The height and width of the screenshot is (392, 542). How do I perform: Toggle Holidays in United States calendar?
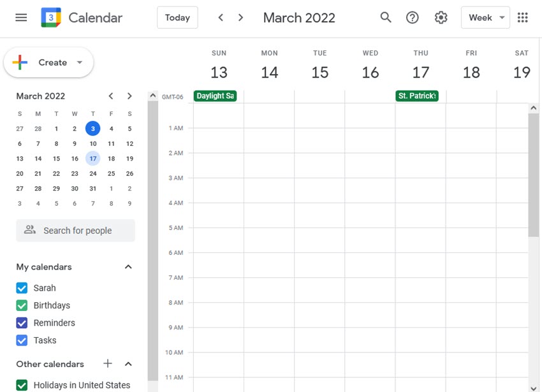[20, 385]
